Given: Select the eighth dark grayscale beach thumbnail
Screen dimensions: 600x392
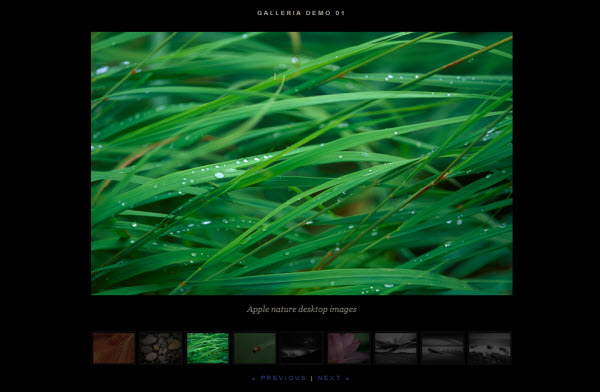Looking at the screenshot, I should 443,348.
